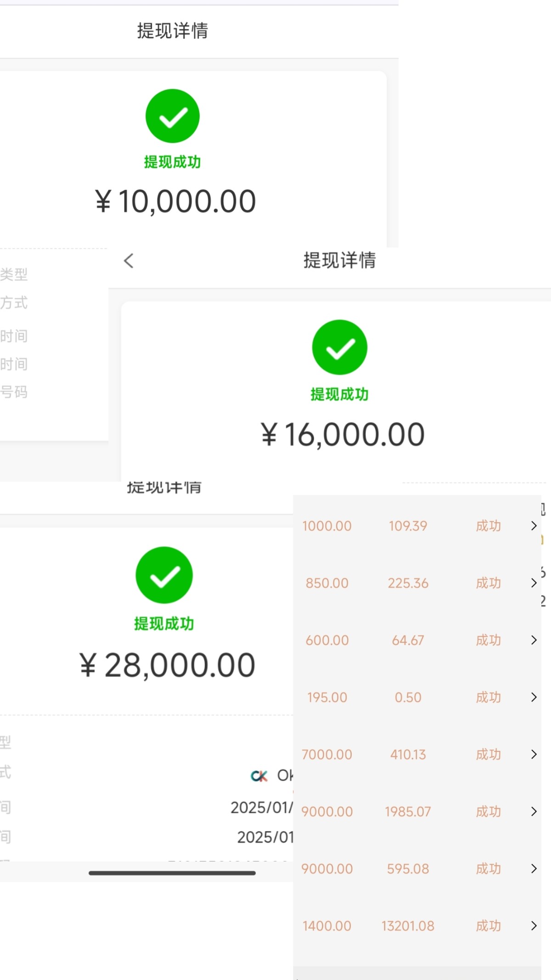Viewport: 551px width, 980px height.
Task: Select the 13201.08 amount entry
Action: 408,926
